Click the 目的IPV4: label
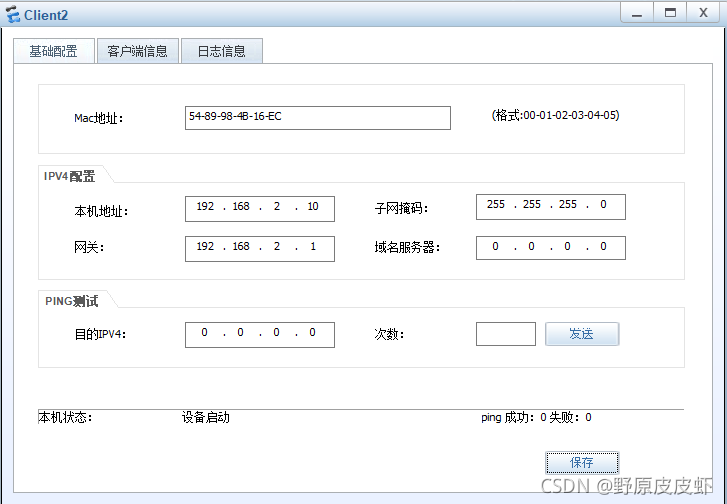The image size is (727, 504). coord(100,334)
